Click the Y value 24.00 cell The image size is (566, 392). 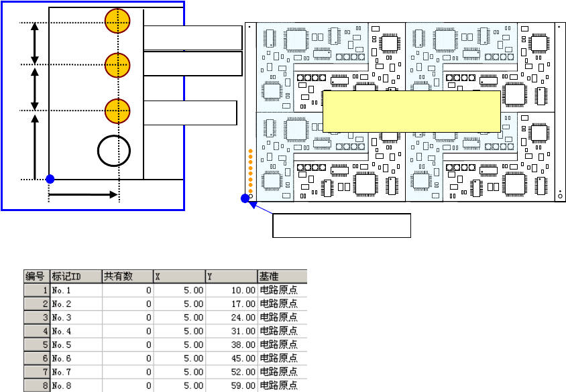[231, 318]
